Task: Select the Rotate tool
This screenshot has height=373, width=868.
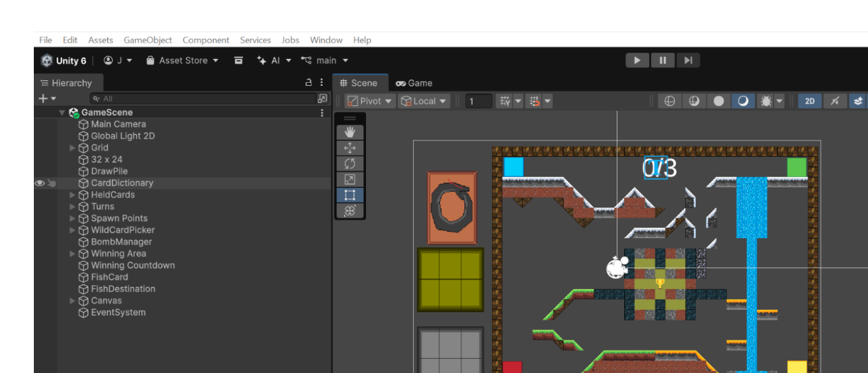Action: (350, 164)
